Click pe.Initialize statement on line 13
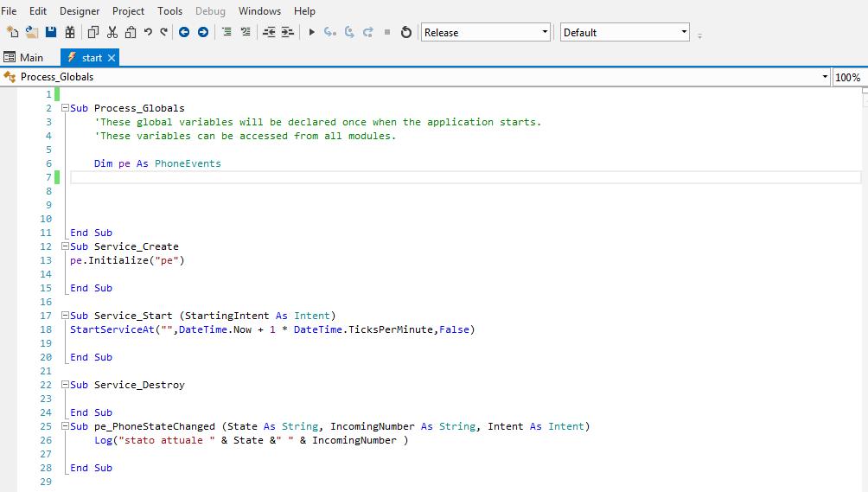 127,260
